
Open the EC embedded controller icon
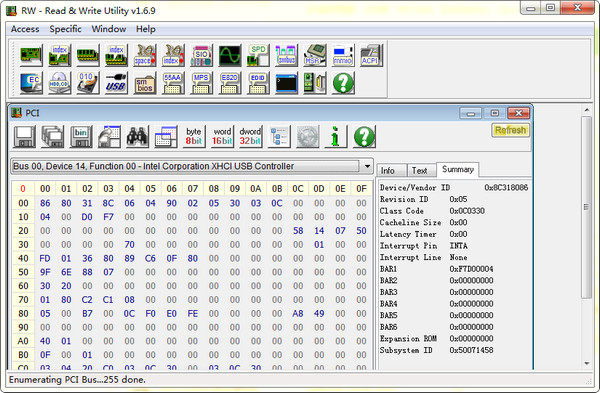click(31, 83)
